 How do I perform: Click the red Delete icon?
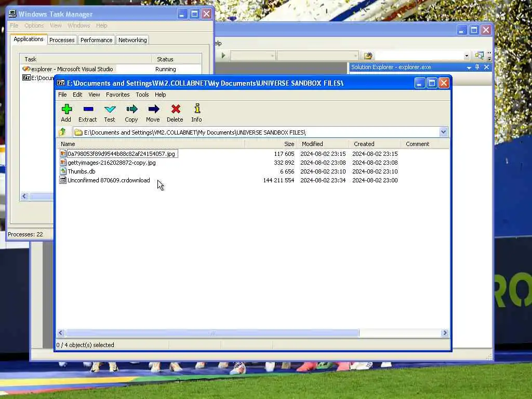[176, 109]
